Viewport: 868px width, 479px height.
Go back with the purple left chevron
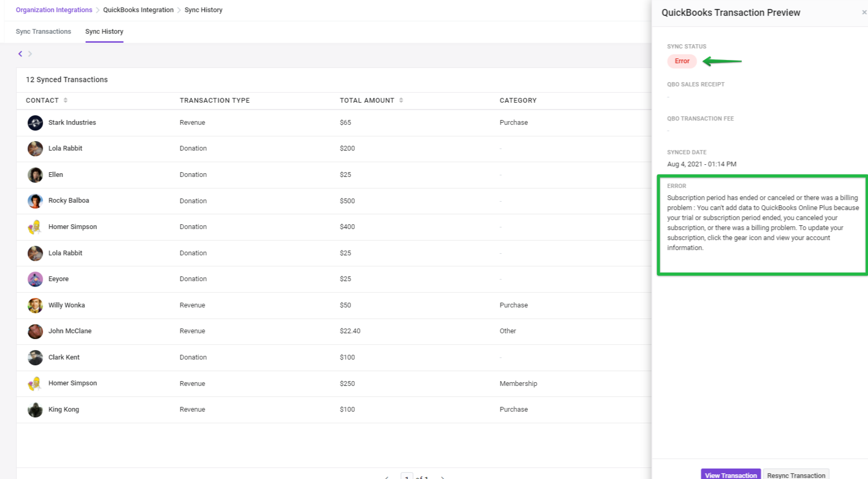[x=20, y=54]
